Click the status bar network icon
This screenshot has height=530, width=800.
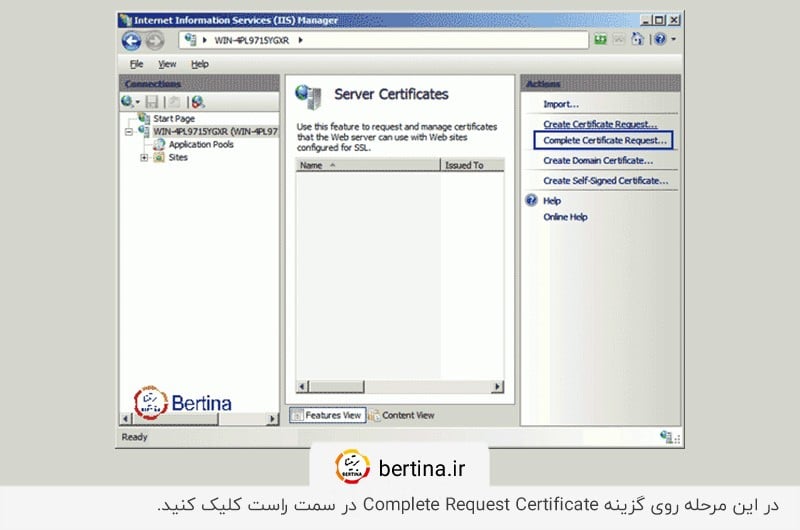[x=667, y=437]
